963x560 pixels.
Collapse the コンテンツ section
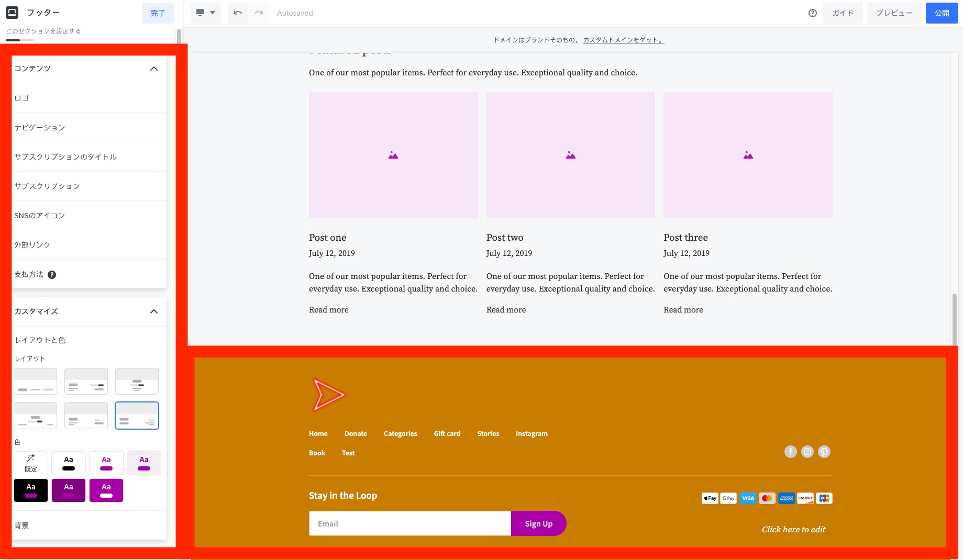154,69
